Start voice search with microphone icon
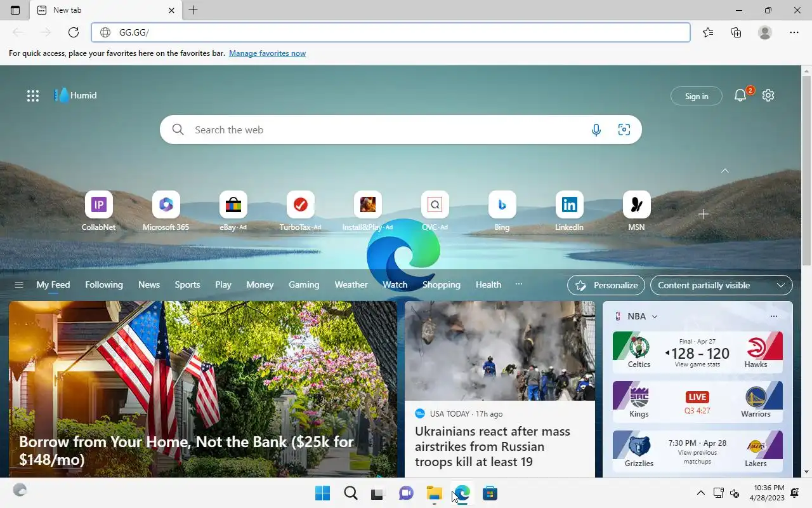This screenshot has width=812, height=508. tap(596, 130)
